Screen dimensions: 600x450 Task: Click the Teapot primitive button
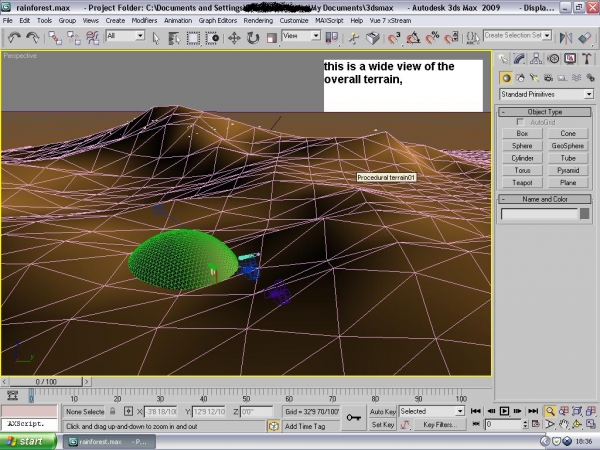(x=522, y=183)
